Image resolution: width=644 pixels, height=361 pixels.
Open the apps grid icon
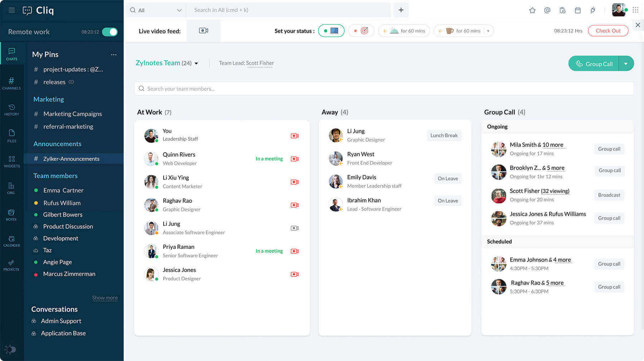coord(635,10)
